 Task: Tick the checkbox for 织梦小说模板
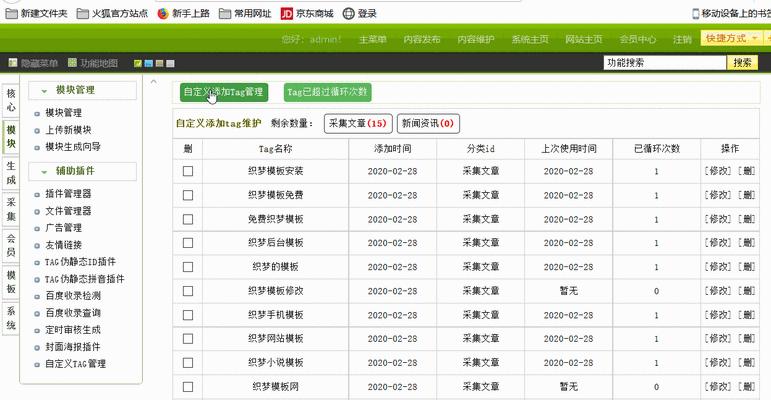pyautogui.click(x=188, y=363)
